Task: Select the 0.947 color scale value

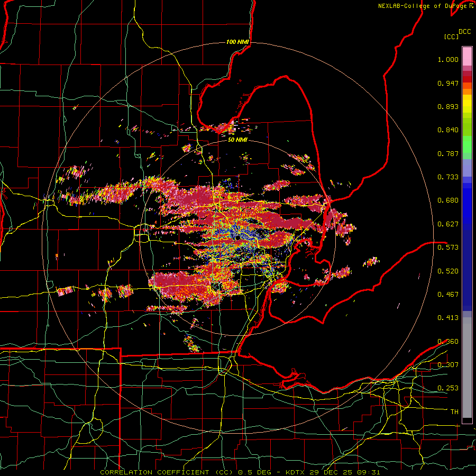Action: click(448, 83)
